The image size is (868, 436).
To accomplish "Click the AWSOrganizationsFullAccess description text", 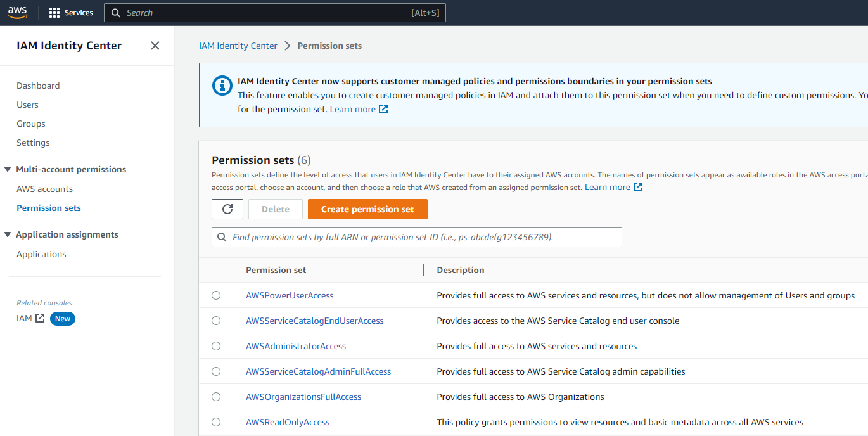I will point(521,397).
